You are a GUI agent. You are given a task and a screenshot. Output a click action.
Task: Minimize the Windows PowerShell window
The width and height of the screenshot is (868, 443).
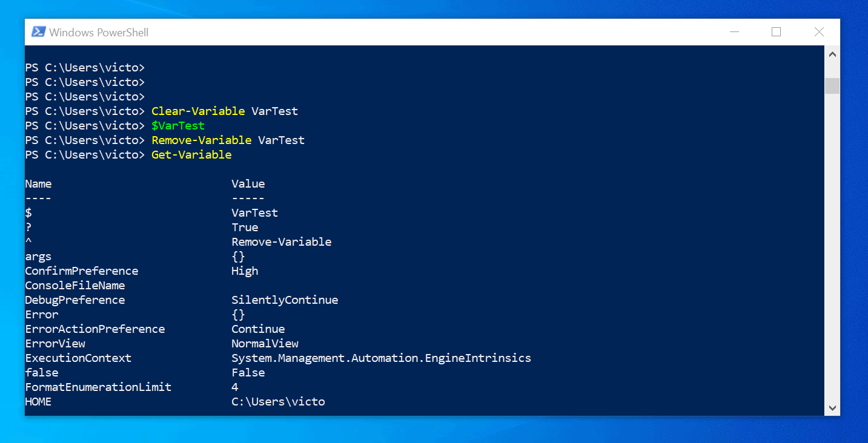click(x=734, y=32)
